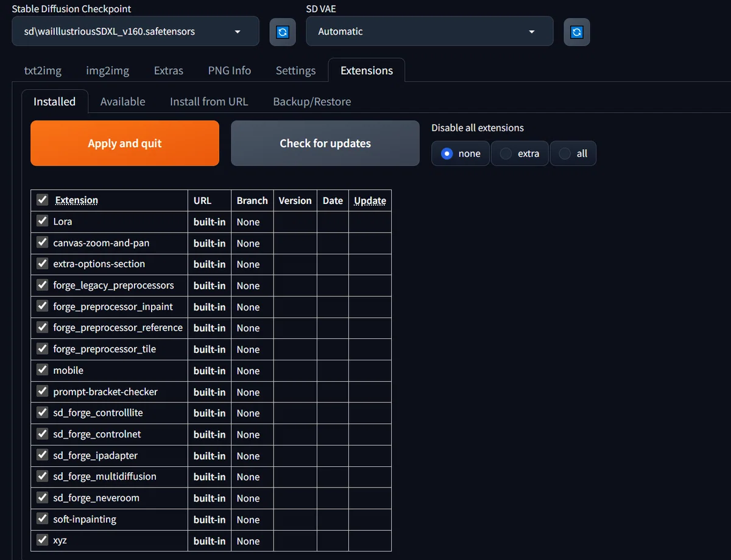Open the Backup/Restore sub-tab
The image size is (731, 560).
point(312,102)
